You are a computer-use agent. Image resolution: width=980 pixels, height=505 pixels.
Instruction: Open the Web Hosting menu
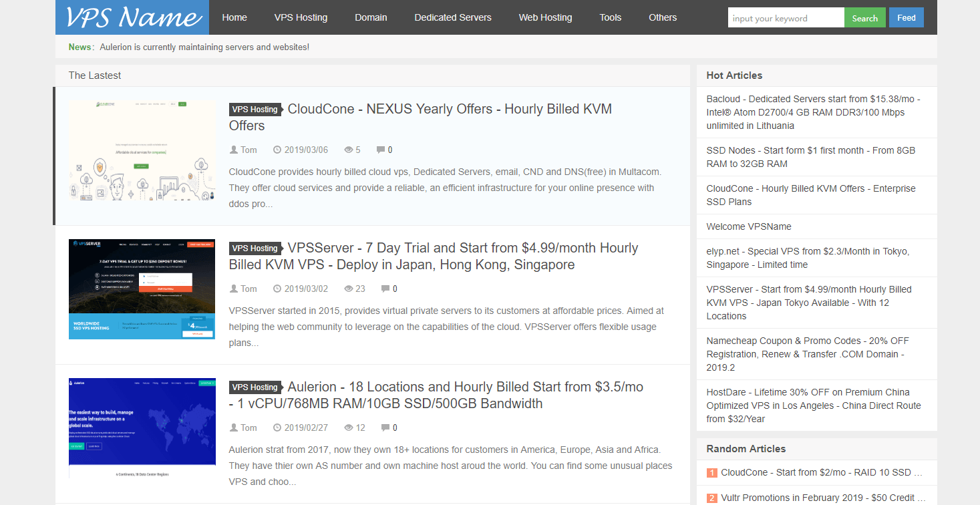545,17
